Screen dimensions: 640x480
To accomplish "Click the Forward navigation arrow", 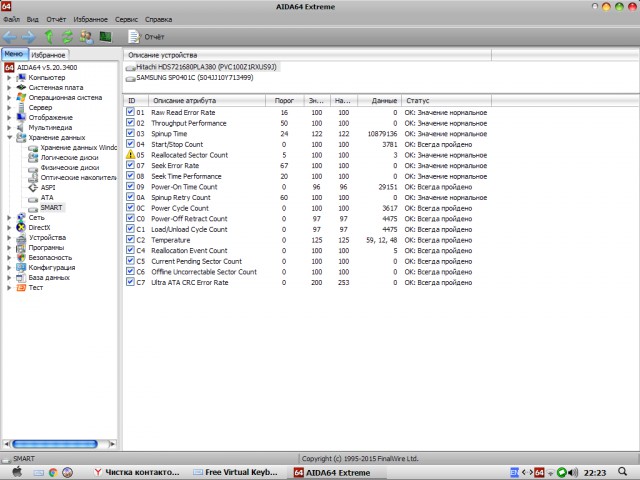I will pos(28,37).
